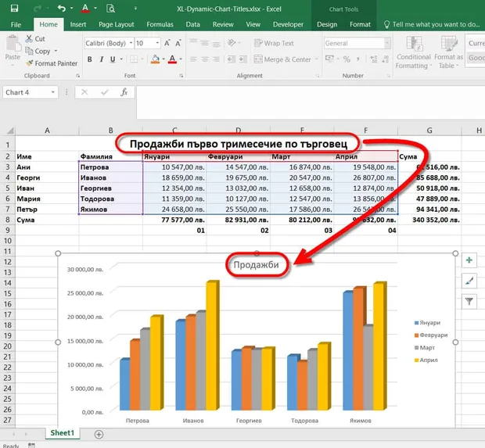Open the General number format dropdown
Image resolution: width=485 pixels, height=448 pixels.
tap(387, 43)
